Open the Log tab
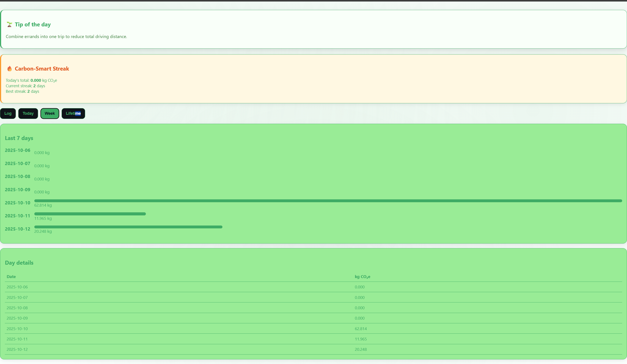The width and height of the screenshot is (627, 364). (8, 113)
